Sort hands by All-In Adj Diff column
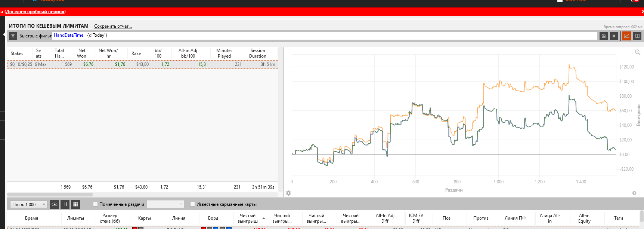The image size is (644, 229). pyautogui.click(x=385, y=218)
